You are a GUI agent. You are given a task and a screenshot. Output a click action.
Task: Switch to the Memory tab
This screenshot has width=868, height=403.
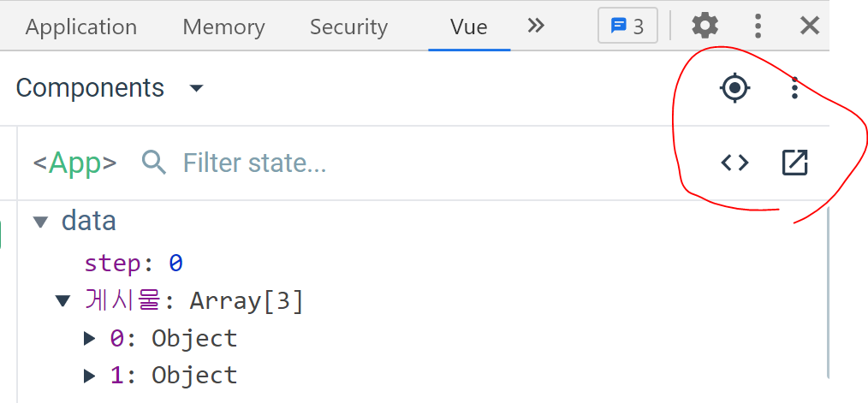pyautogui.click(x=223, y=27)
